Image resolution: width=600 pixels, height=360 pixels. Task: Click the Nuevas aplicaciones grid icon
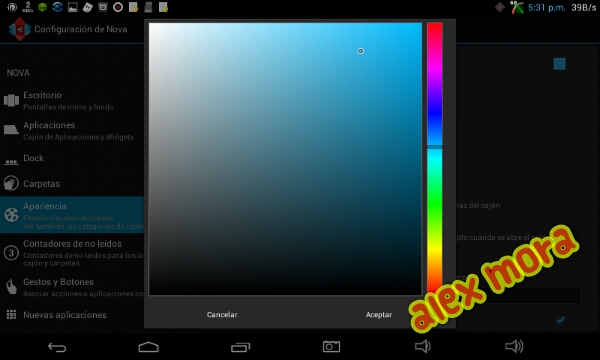point(11,314)
